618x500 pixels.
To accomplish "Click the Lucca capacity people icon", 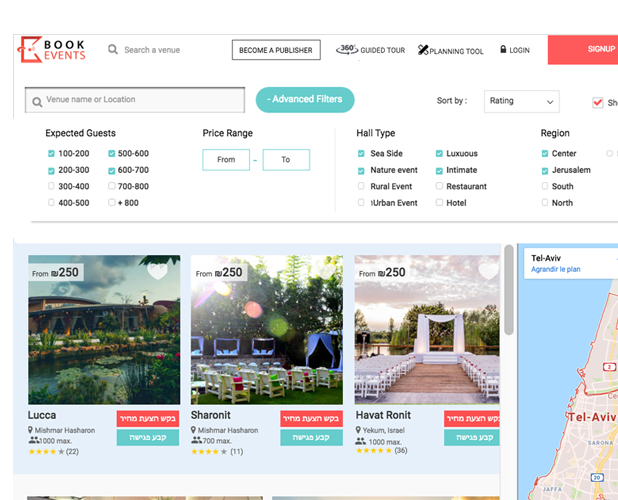I will click(34, 441).
